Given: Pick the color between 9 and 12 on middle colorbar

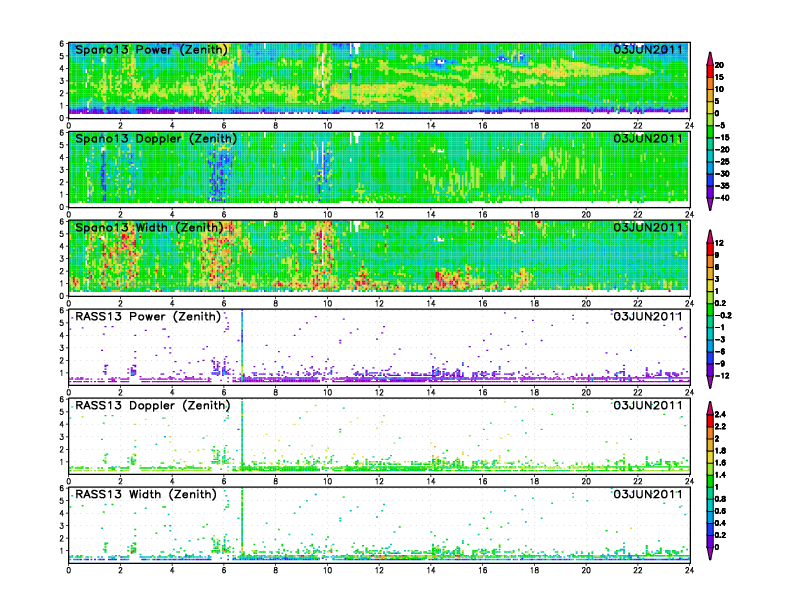Looking at the screenshot, I should pos(710,248).
